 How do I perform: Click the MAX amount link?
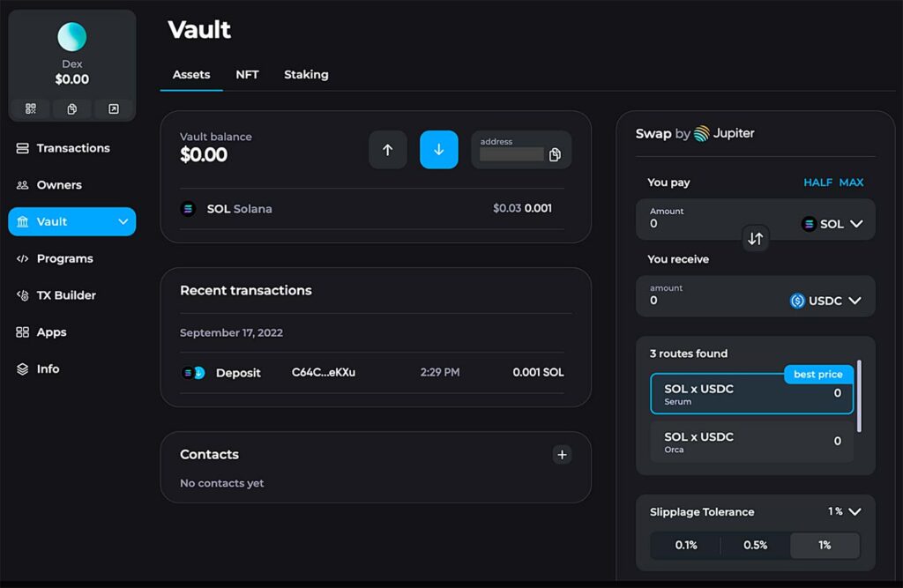(851, 182)
